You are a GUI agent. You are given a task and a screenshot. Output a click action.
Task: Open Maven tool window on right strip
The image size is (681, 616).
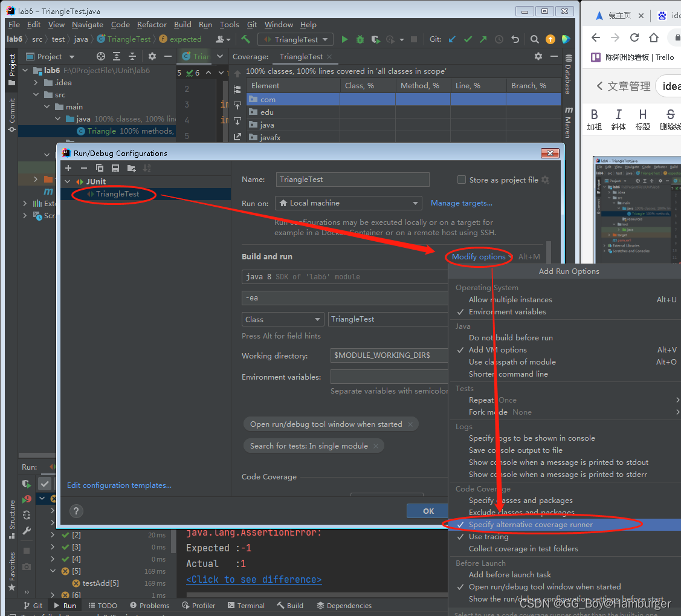[568, 122]
